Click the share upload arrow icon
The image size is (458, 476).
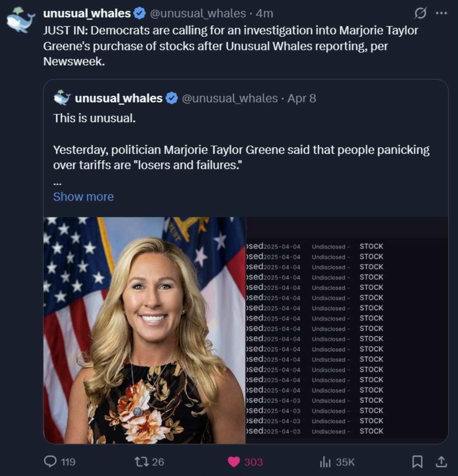tap(441, 462)
